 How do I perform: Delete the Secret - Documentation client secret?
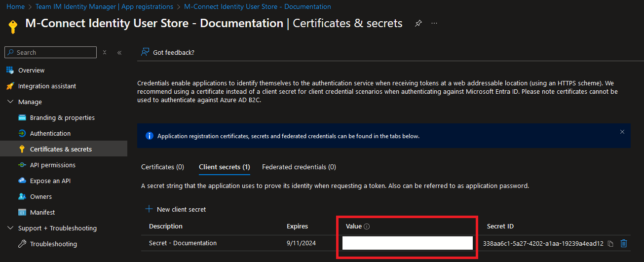(x=624, y=243)
